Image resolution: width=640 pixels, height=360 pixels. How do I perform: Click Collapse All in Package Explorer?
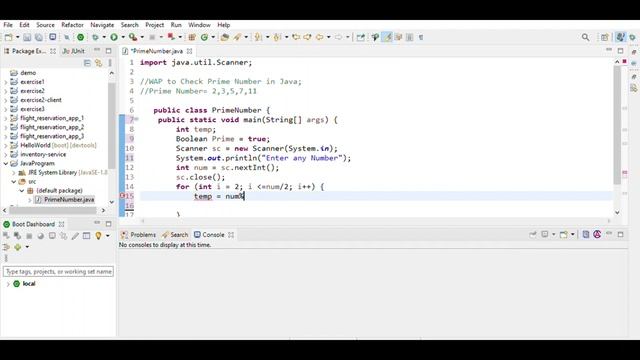tap(87, 63)
